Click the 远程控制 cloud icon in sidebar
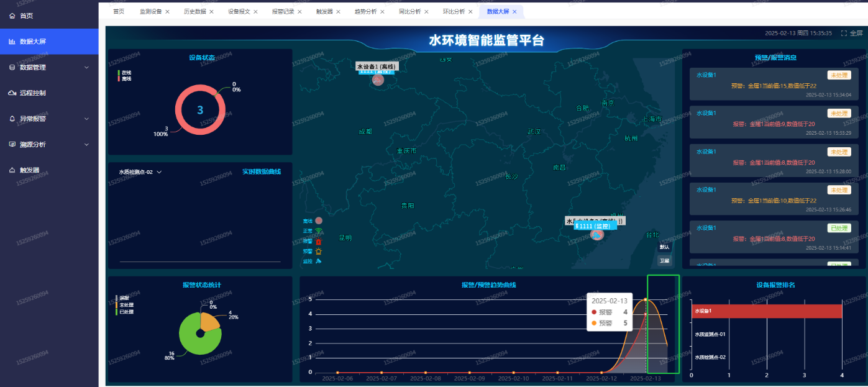The height and width of the screenshot is (387, 868). [x=12, y=93]
